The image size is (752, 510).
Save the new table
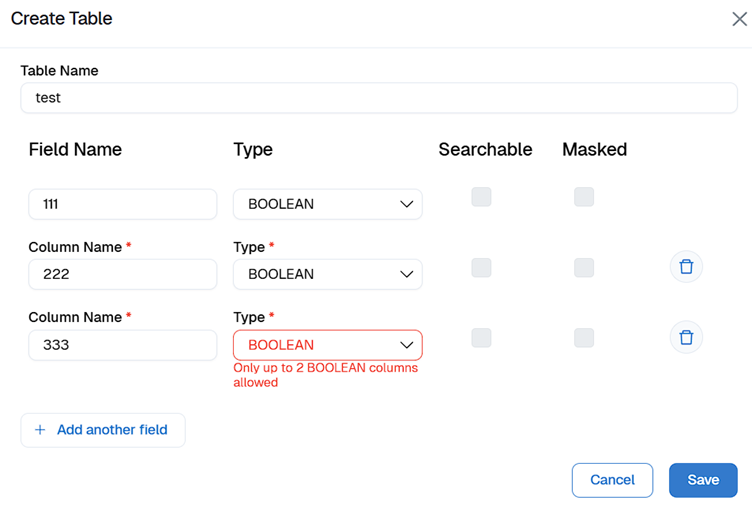pyautogui.click(x=703, y=480)
